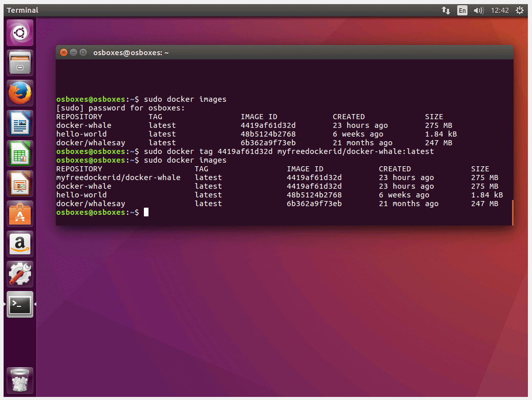Screen dimensions: 532x400
Task: Click the terminal cursor at last prompt
Action: [x=146, y=212]
